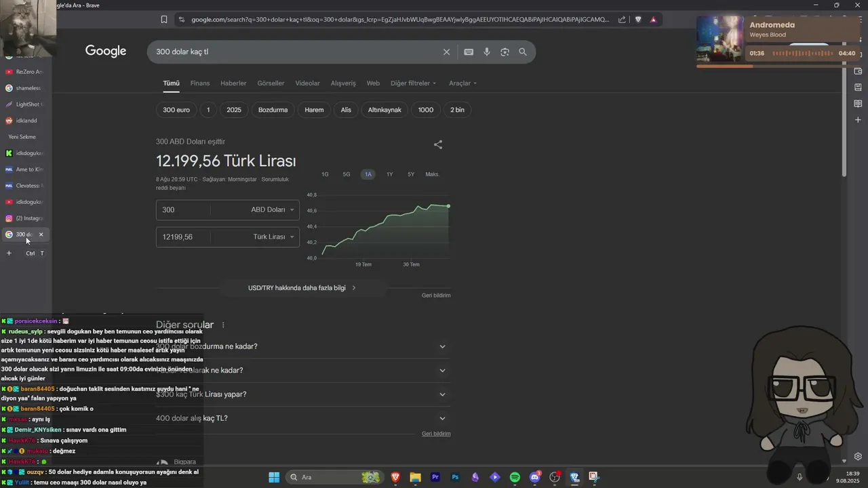Open Obsidian from the taskbar
Screen dimensions: 868x488
[475, 477]
